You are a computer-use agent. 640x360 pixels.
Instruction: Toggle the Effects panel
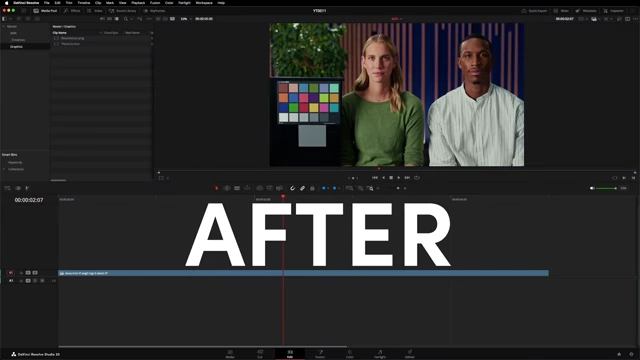coord(72,11)
